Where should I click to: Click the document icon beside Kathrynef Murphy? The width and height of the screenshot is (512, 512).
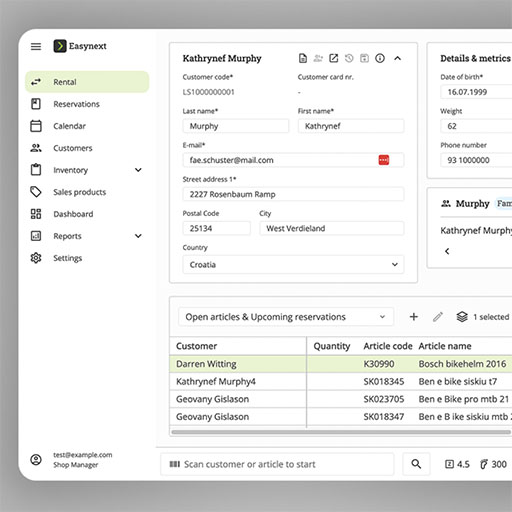click(303, 58)
